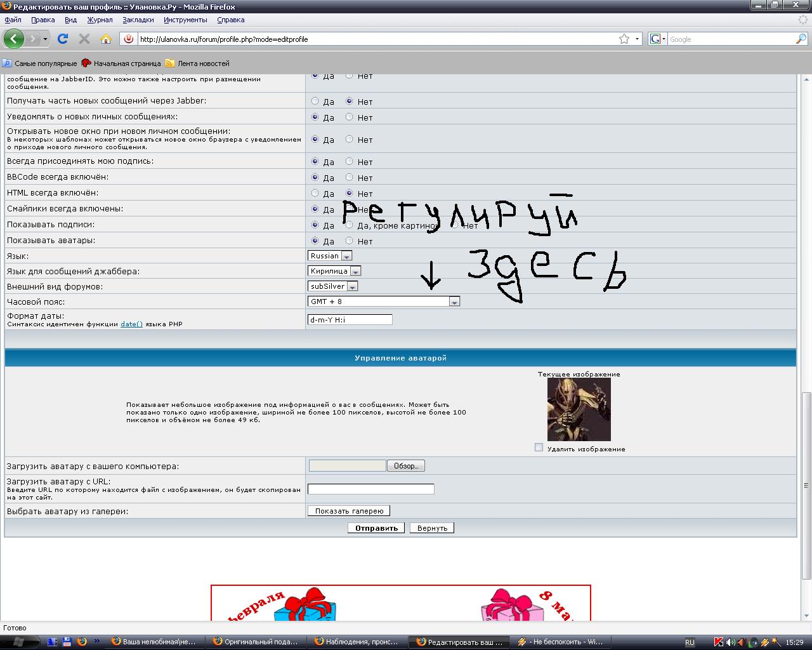812x650 pixels.
Task: Open the Закладки menu
Action: coord(138,20)
